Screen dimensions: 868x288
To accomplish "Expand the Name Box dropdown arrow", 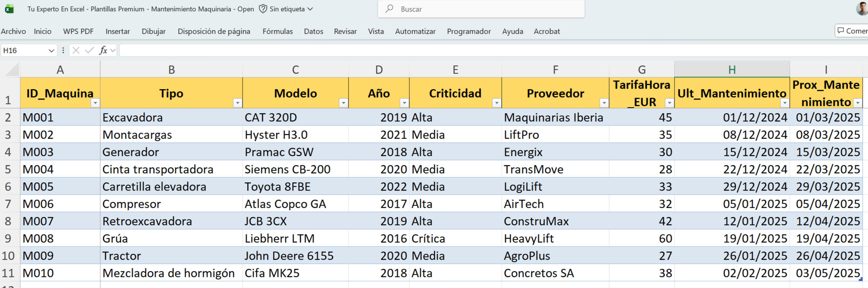I will click(51, 50).
